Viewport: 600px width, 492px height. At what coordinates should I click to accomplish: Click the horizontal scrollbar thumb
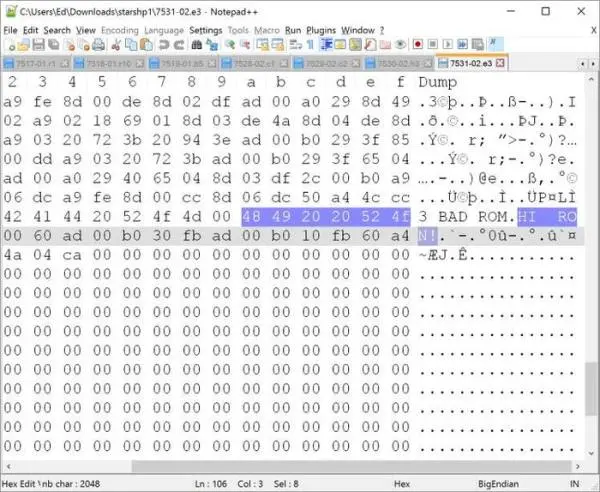pos(351,466)
